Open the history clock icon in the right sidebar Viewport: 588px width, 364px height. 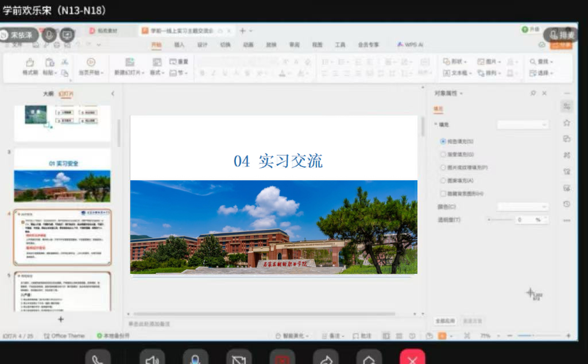pyautogui.click(x=567, y=204)
